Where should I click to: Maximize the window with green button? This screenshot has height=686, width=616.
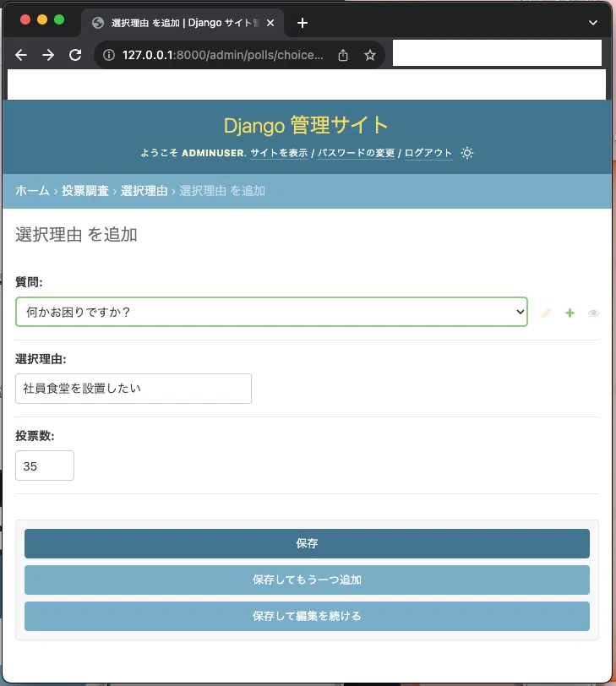59,19
